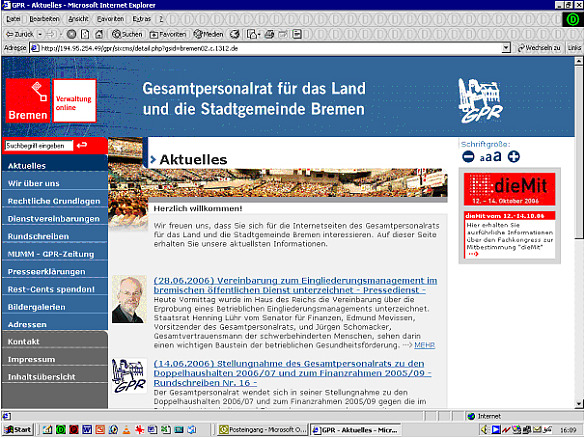
Task: Open the Suchen search toolbar button
Action: click(127, 34)
